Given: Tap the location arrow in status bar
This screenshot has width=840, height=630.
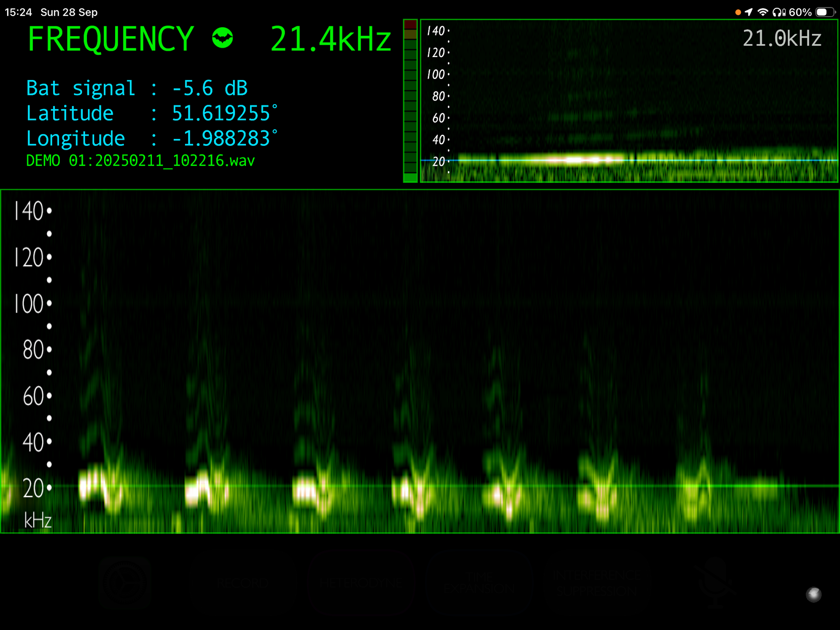Looking at the screenshot, I should pyautogui.click(x=748, y=12).
